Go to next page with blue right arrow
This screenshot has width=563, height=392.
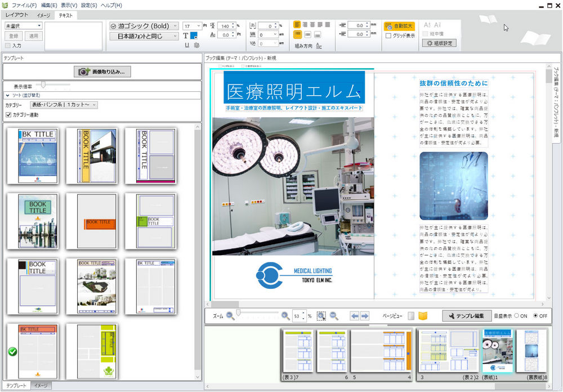click(363, 315)
